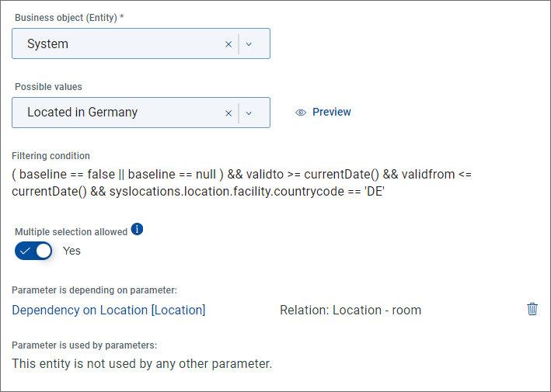The width and height of the screenshot is (551, 392).
Task: Remove the Located in Germany value
Action: click(228, 113)
